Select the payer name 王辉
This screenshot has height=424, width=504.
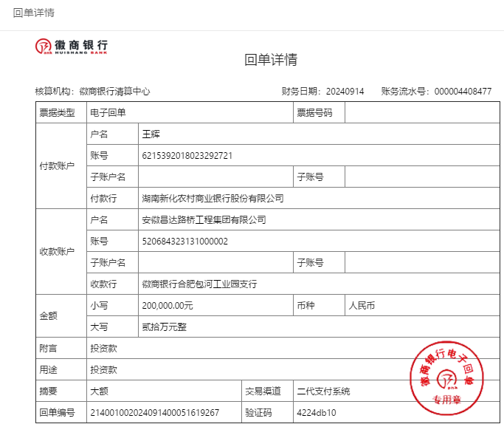pyautogui.click(x=151, y=134)
